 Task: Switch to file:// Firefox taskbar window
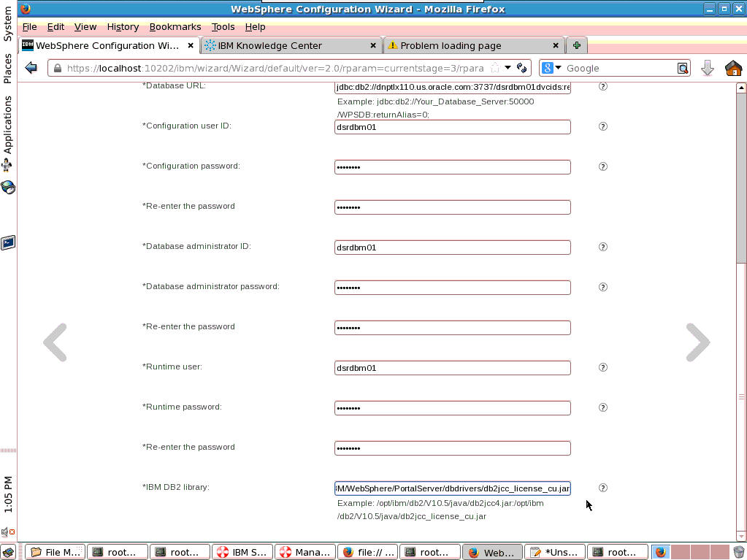[x=368, y=552]
